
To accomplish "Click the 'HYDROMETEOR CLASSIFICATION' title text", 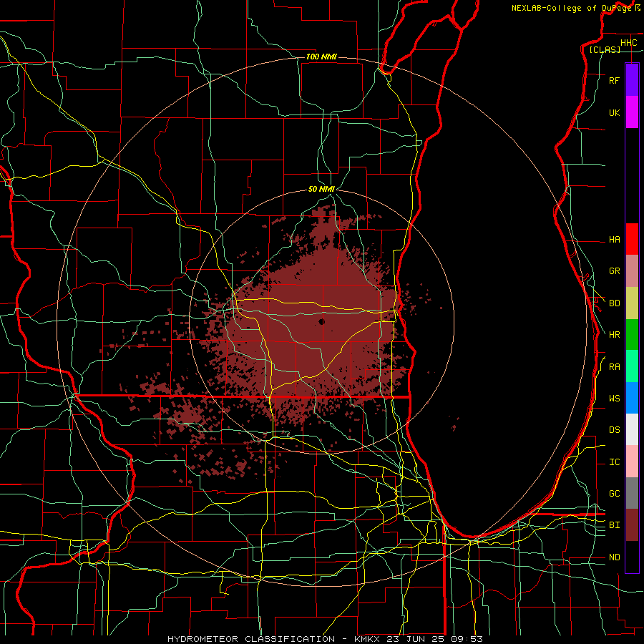I will (x=251, y=639).
